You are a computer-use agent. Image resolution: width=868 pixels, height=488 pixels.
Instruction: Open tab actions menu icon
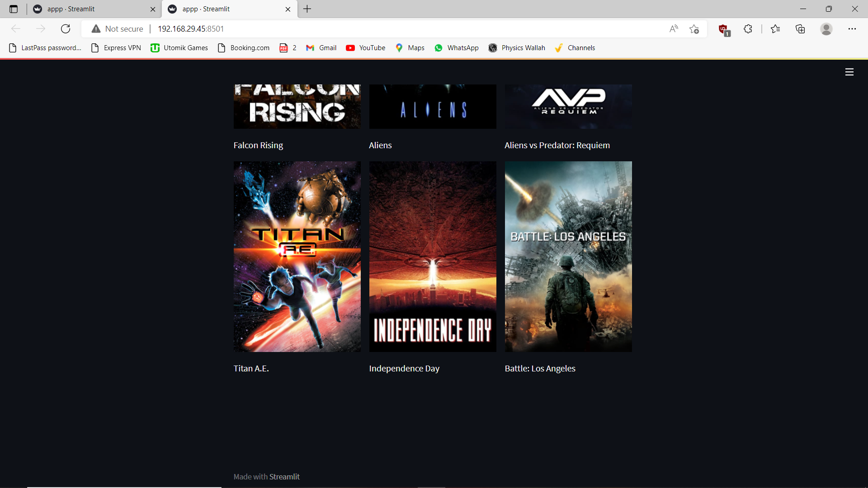14,9
